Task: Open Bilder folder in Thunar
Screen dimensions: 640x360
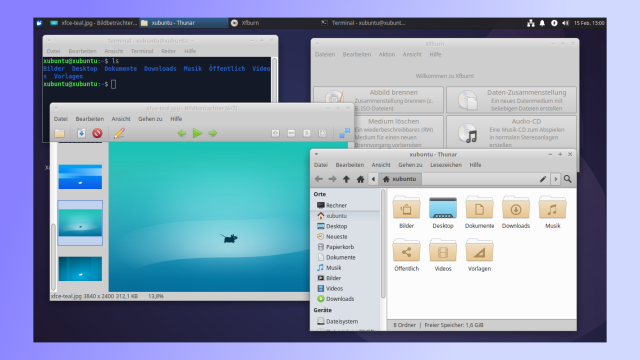Action: 407,213
